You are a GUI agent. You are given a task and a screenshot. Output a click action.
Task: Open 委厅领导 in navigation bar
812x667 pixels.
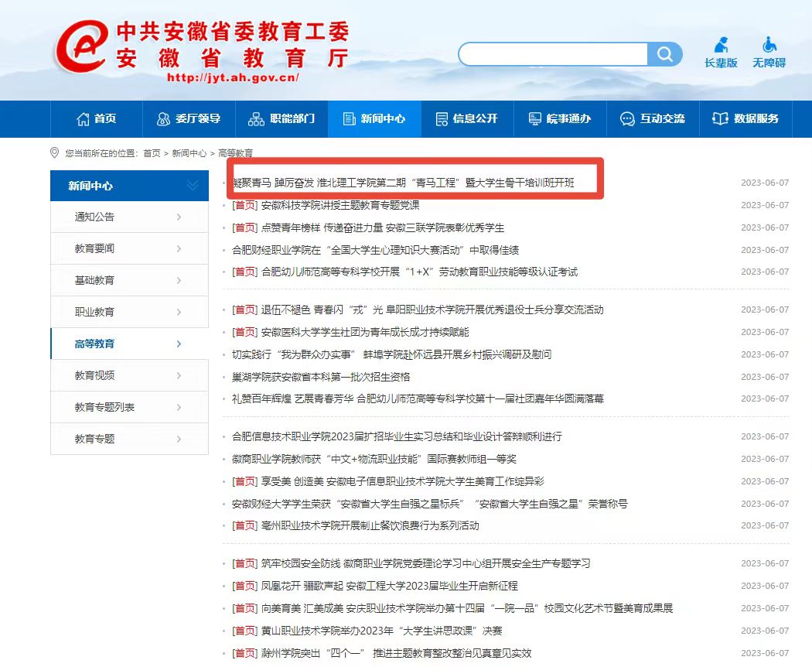pyautogui.click(x=189, y=118)
